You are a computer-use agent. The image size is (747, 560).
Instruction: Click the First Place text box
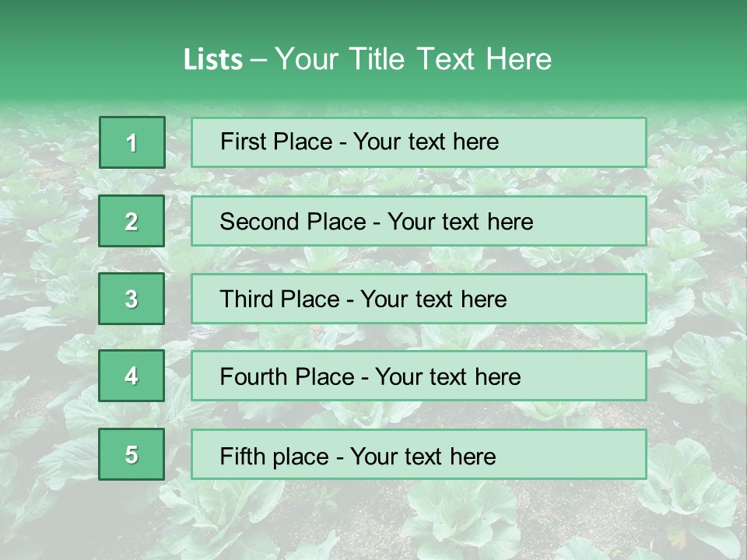[419, 142]
